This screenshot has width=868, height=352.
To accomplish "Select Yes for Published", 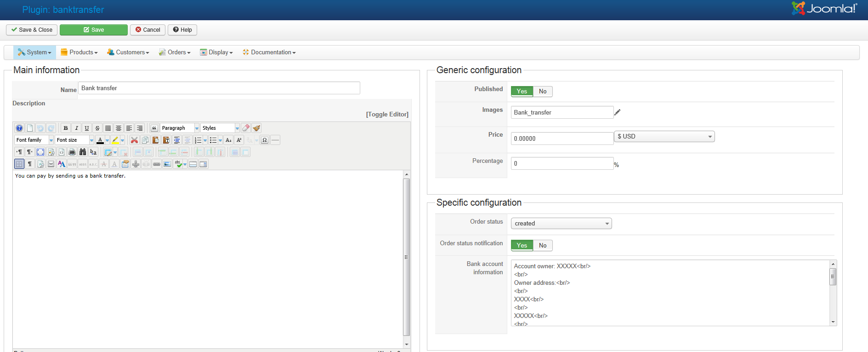I will click(x=522, y=91).
